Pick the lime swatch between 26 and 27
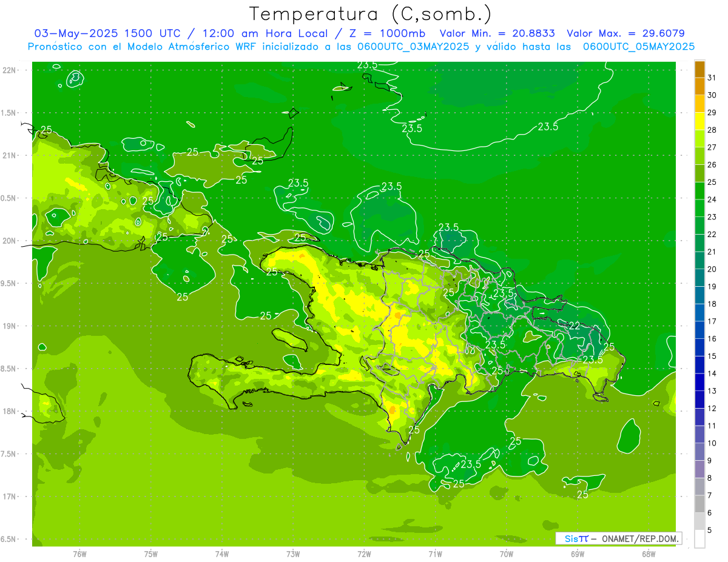Image resolution: width=728 pixels, height=562 pixels. tap(699, 156)
